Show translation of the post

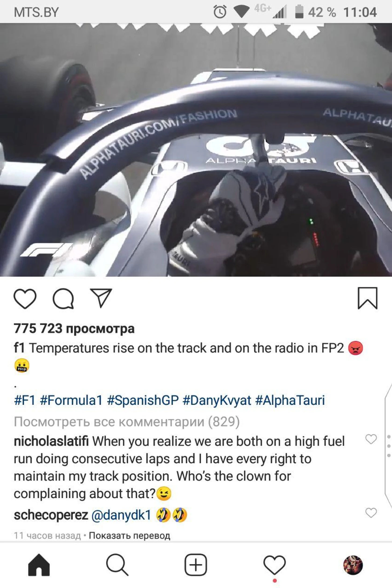point(129,535)
